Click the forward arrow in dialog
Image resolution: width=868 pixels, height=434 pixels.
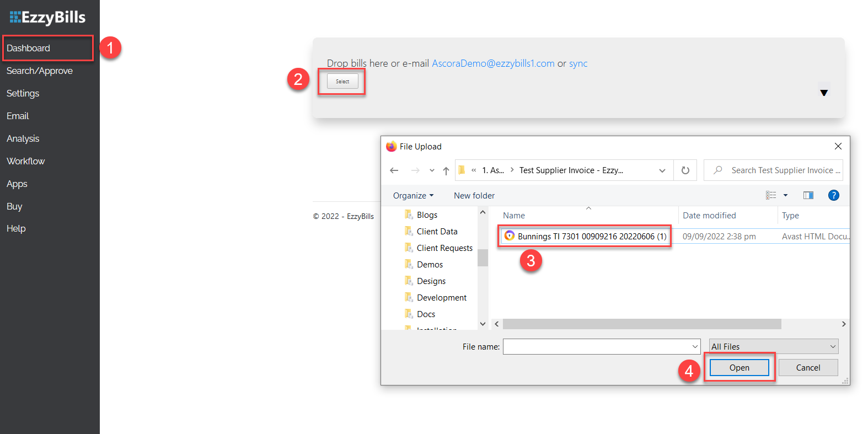pos(415,170)
